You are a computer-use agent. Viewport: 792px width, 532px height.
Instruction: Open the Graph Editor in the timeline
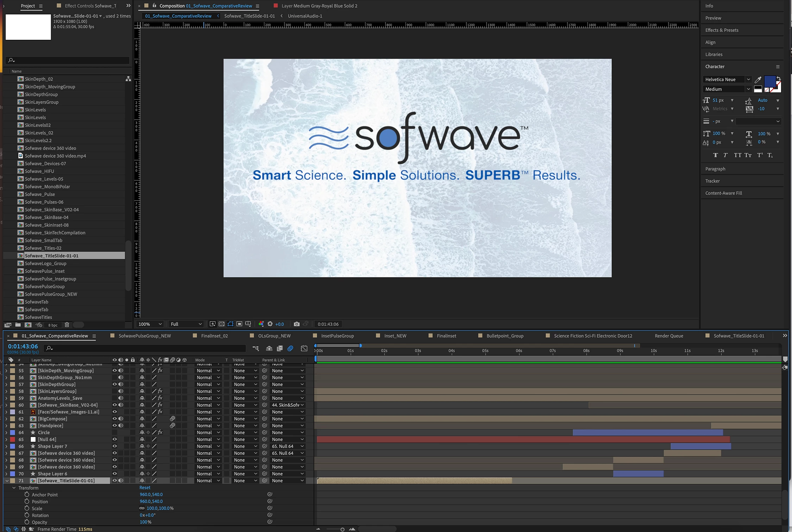[x=304, y=348]
